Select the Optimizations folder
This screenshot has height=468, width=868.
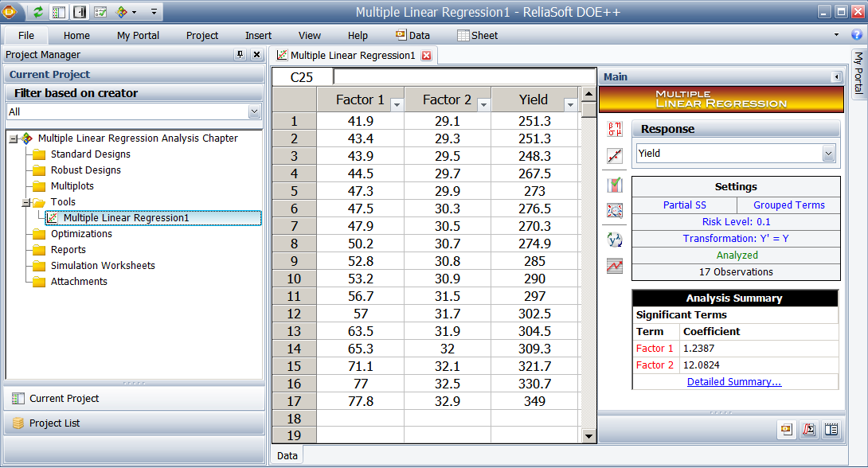coord(81,234)
